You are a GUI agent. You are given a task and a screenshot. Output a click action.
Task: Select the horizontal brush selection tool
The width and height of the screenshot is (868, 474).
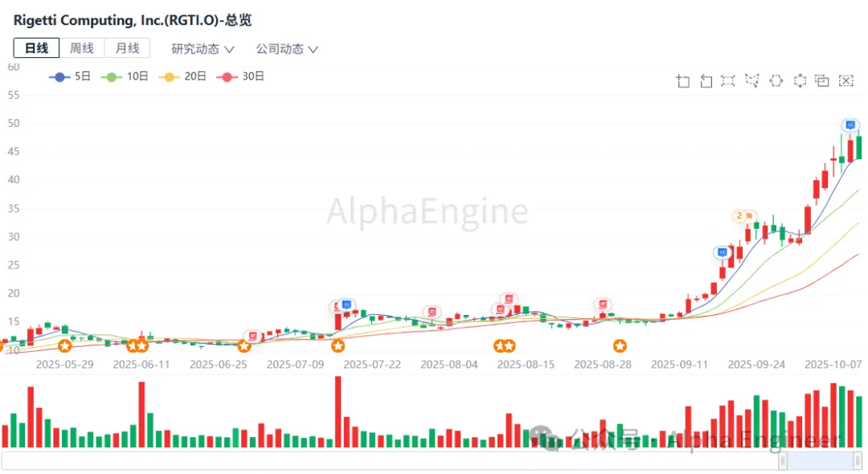[776, 80]
